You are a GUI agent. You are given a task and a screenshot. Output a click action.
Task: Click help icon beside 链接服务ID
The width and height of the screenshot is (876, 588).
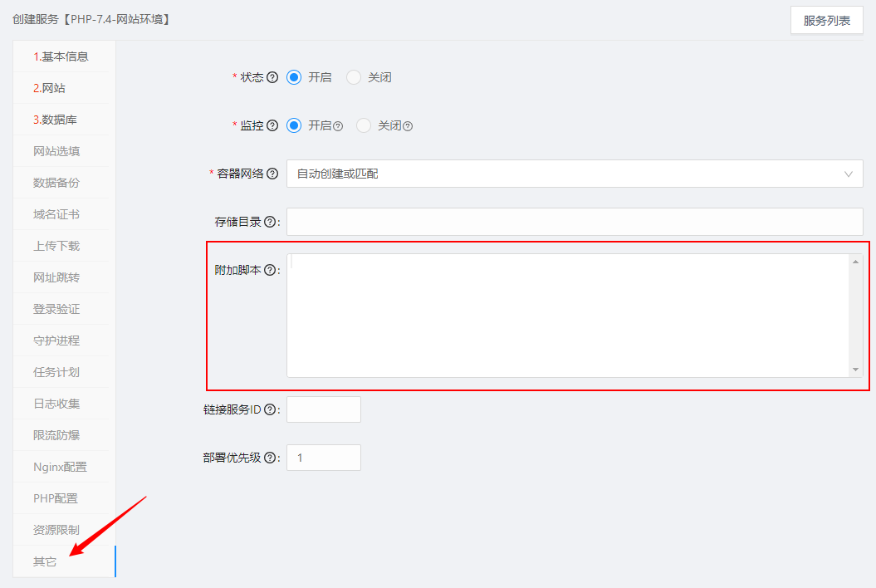click(x=270, y=409)
